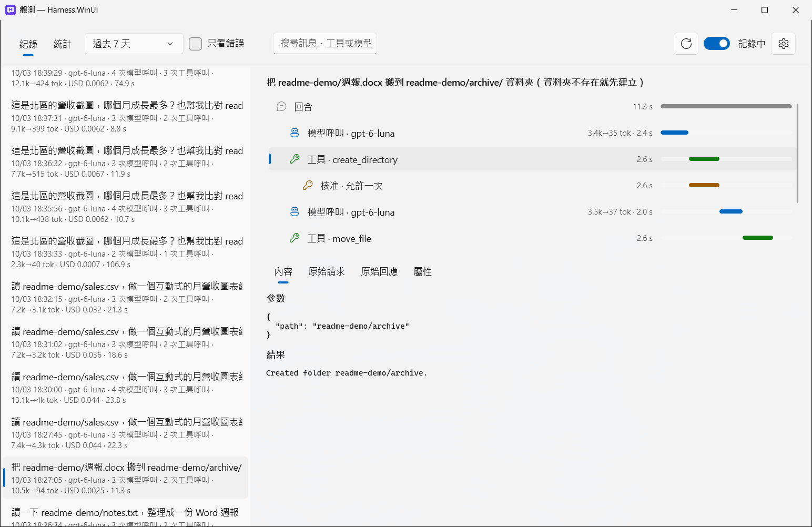The width and height of the screenshot is (812, 527).
Task: Click the key icon beside 核准 · 允許一次
Action: pos(308,186)
